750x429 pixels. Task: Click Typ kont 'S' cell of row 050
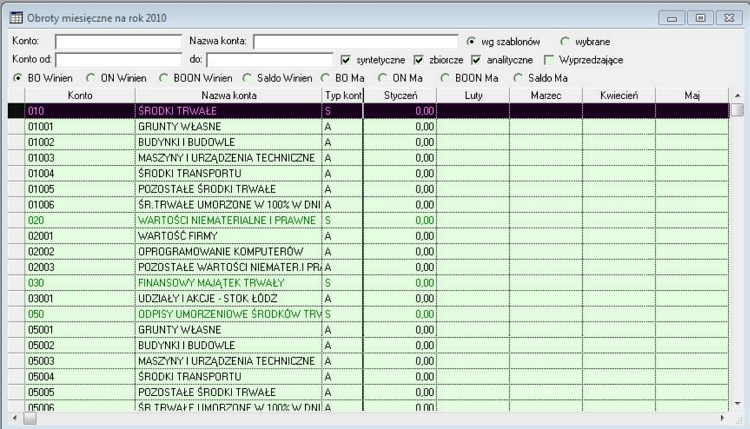point(342,314)
